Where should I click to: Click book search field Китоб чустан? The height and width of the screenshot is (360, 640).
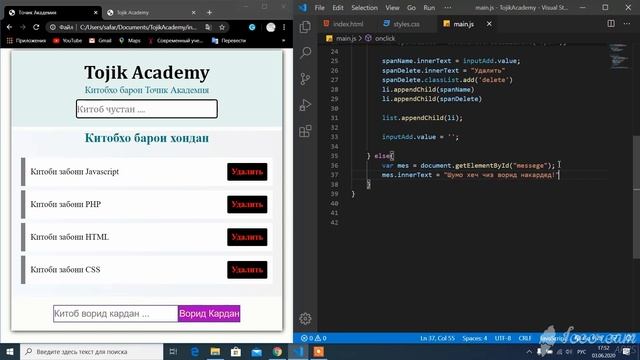(147, 109)
